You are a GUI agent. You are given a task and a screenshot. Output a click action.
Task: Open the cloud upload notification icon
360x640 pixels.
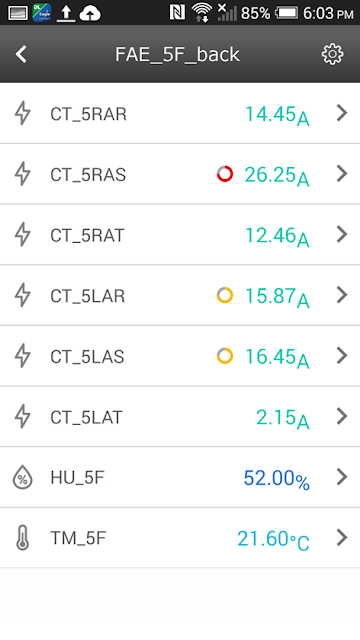coord(90,13)
